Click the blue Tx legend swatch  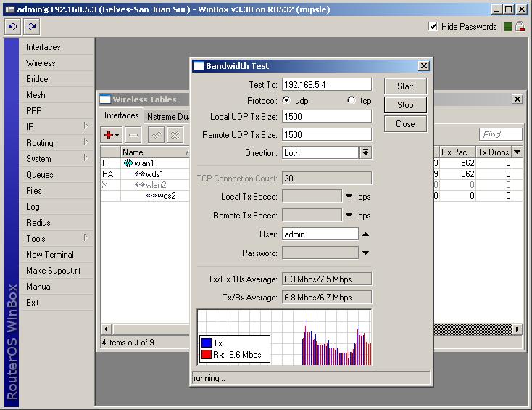pyautogui.click(x=207, y=343)
